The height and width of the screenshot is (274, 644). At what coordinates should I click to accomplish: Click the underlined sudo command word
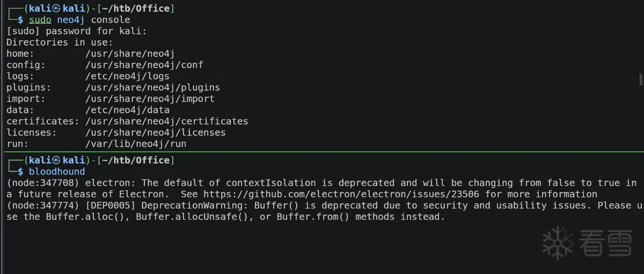point(40,20)
